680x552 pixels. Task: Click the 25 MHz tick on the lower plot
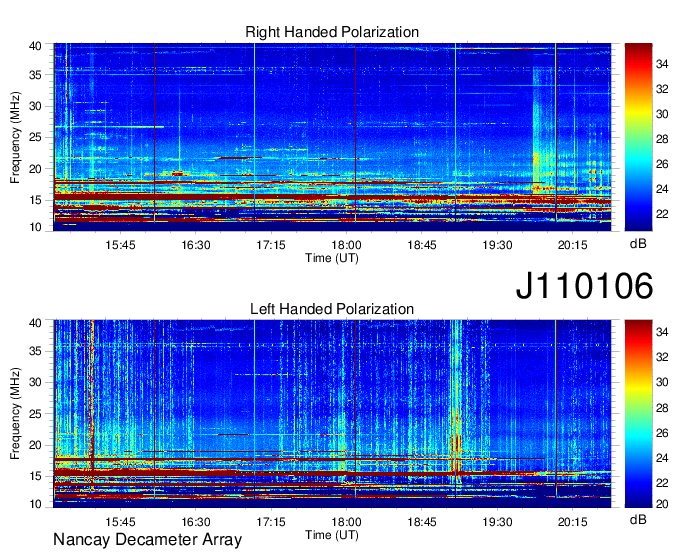[36, 414]
